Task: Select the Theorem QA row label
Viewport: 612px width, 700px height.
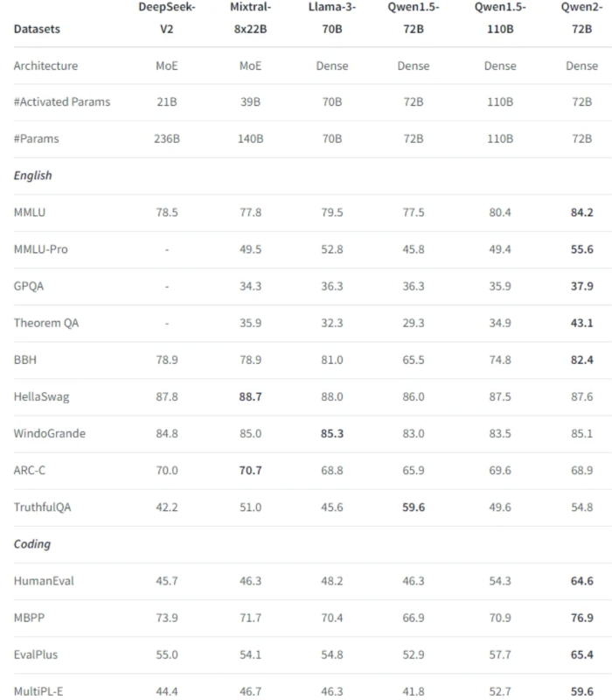Action: (46, 323)
